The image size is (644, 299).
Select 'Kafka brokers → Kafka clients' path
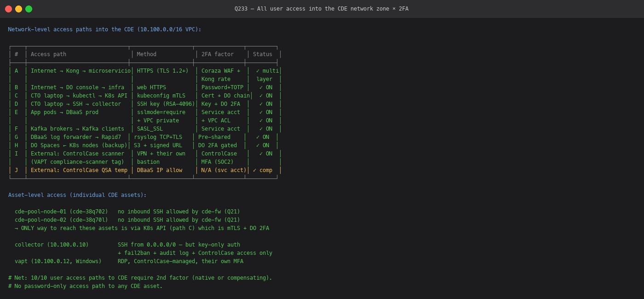point(77,129)
